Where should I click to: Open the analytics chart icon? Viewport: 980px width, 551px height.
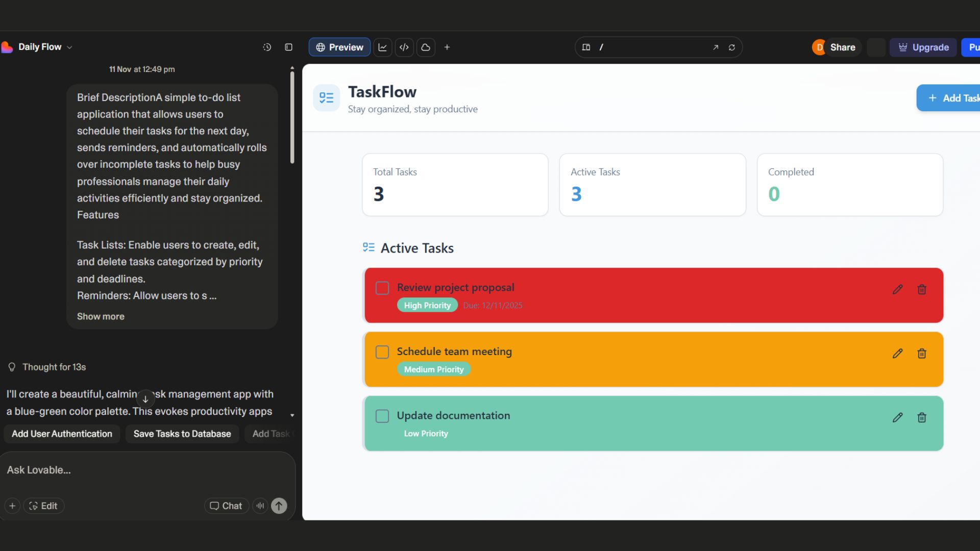[382, 47]
